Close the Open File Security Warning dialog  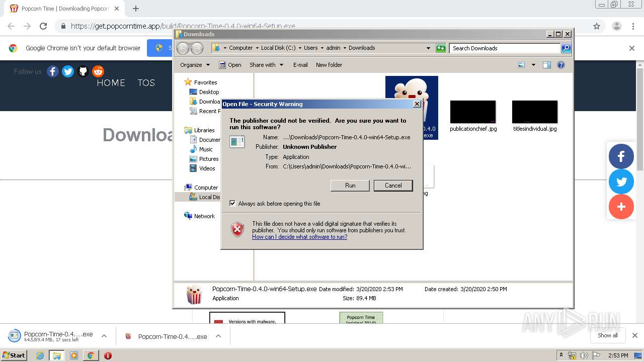point(417,104)
